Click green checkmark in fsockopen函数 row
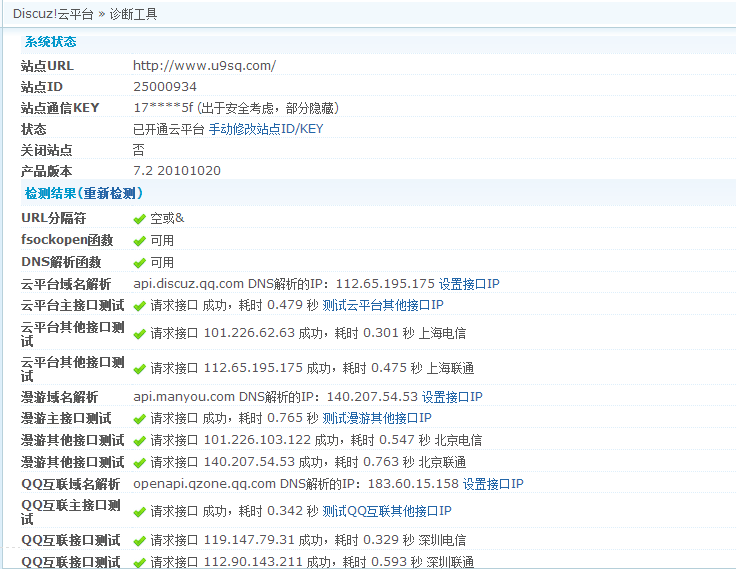The image size is (736, 569). (139, 241)
